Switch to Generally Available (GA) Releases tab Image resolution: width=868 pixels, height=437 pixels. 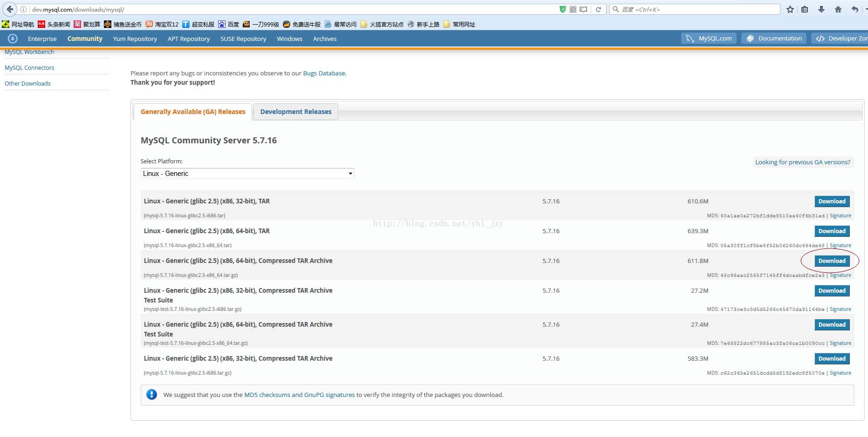point(193,112)
